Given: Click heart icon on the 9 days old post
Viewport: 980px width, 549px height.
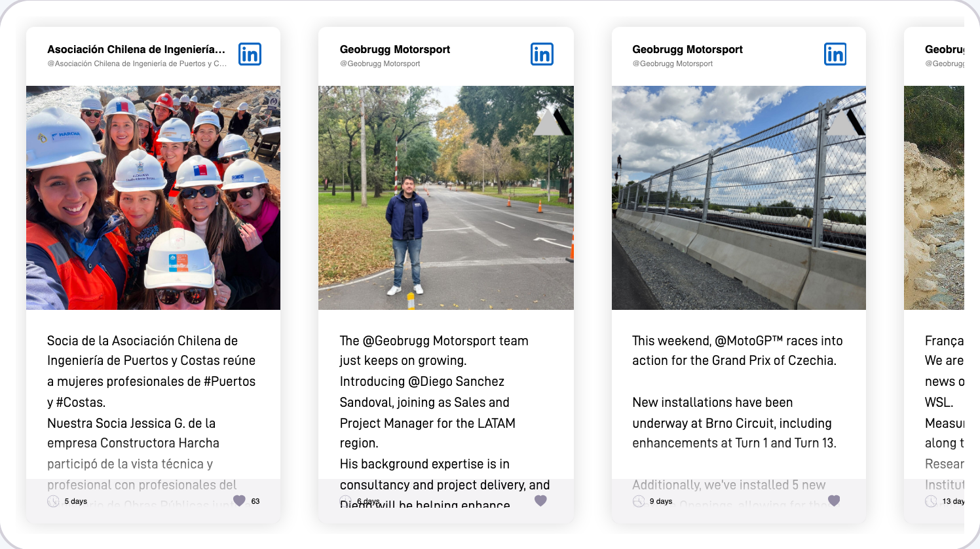Looking at the screenshot, I should 834,501.
